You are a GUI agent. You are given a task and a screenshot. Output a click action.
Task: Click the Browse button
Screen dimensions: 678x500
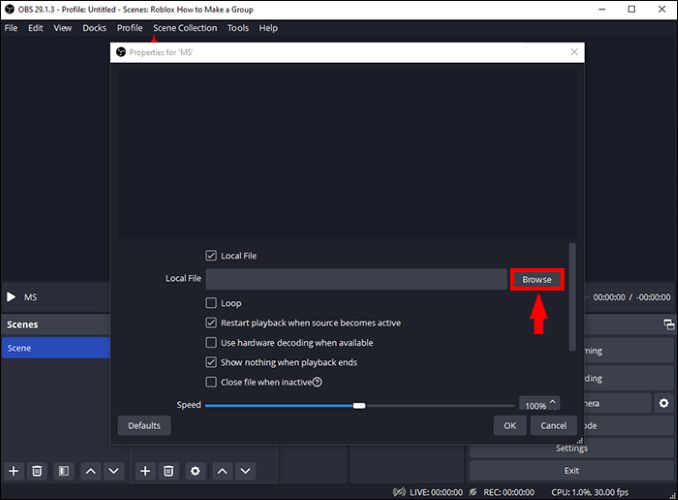coord(537,280)
